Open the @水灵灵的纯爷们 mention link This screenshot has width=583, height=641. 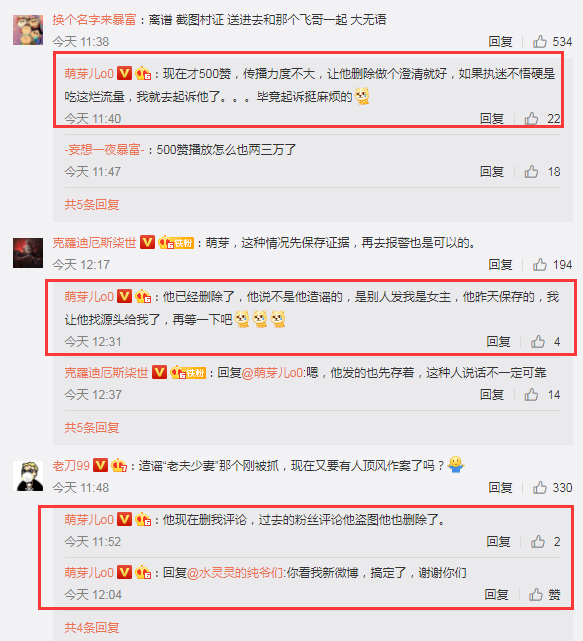235,573
